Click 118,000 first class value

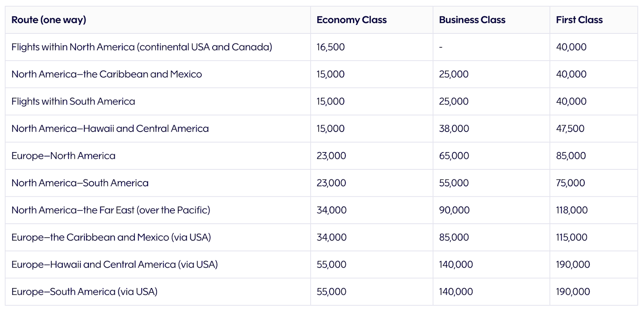[572, 210]
